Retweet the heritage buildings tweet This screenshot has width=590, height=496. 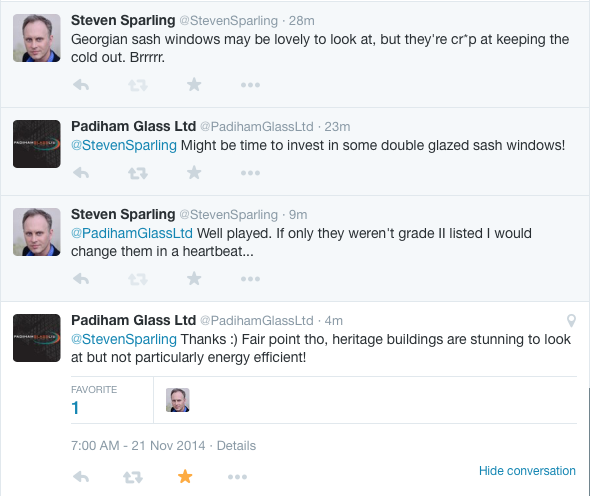pyautogui.click(x=133, y=477)
